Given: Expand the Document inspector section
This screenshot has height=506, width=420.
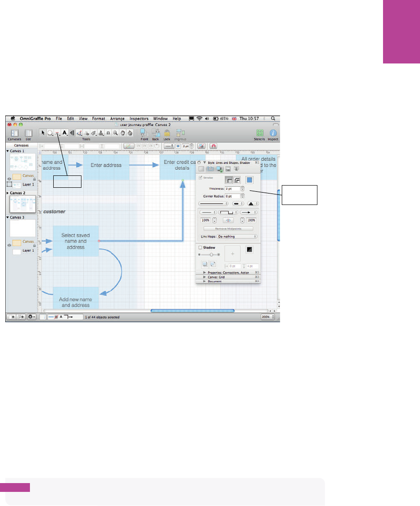Looking at the screenshot, I should click(204, 281).
